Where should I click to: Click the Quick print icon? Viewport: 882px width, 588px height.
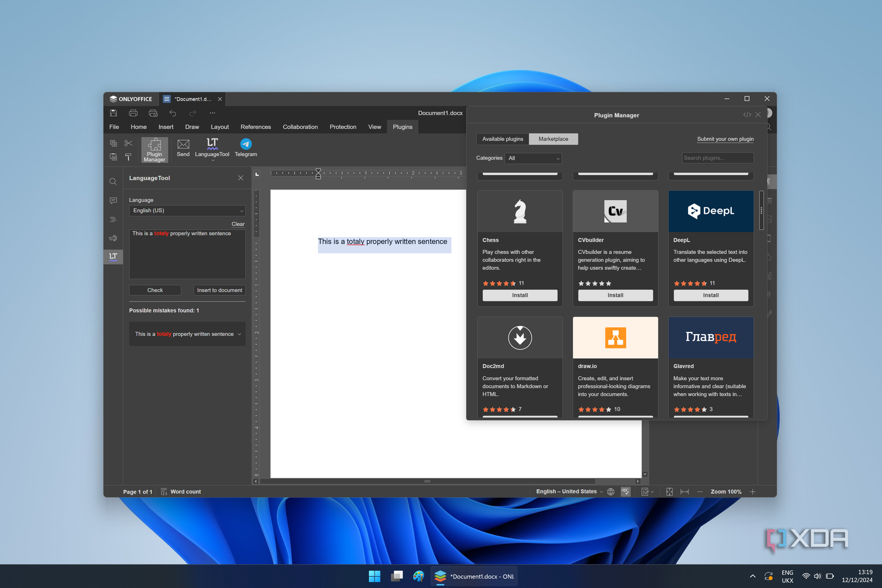153,113
